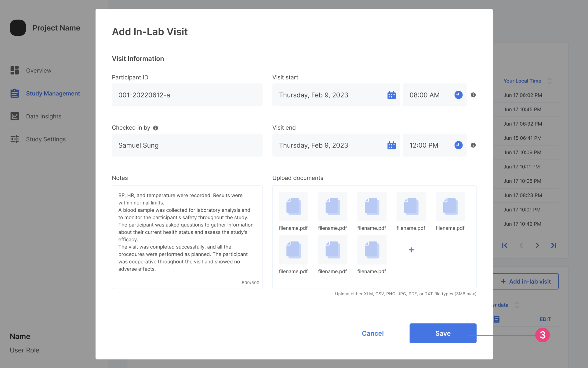Open Study Settings in sidebar
The image size is (588, 368).
coord(45,139)
